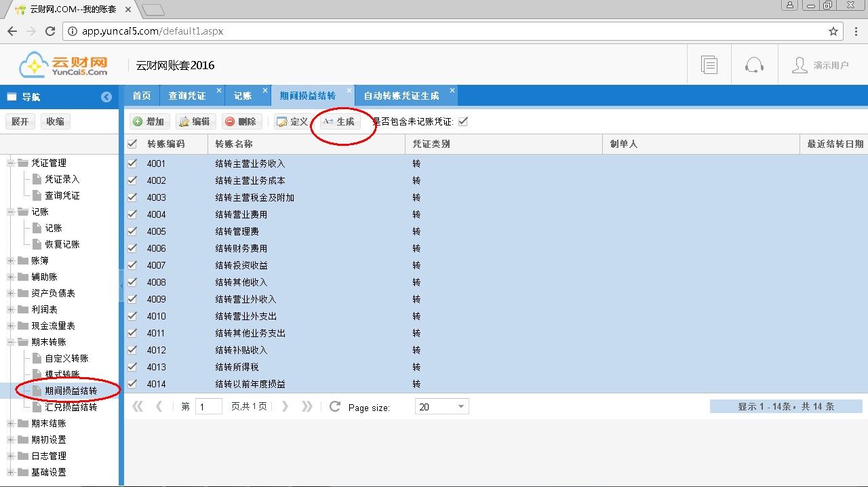This screenshot has height=487, width=868.
Task: Click the document list icon in header
Action: [x=709, y=65]
